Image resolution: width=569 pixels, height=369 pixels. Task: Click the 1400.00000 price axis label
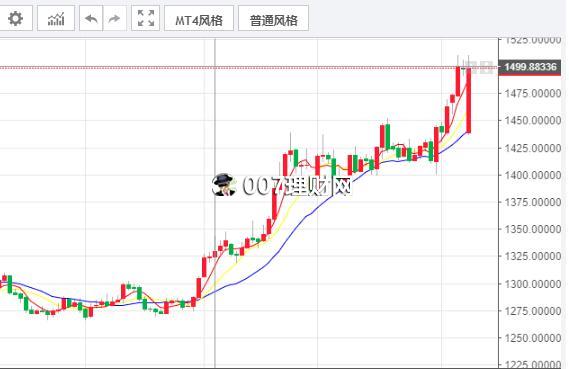(x=533, y=175)
